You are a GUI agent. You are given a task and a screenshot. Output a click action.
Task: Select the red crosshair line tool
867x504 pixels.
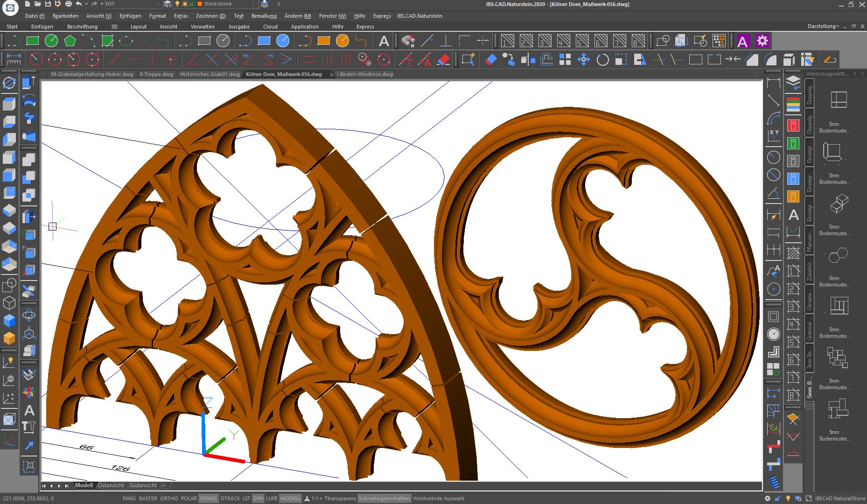pos(171,59)
